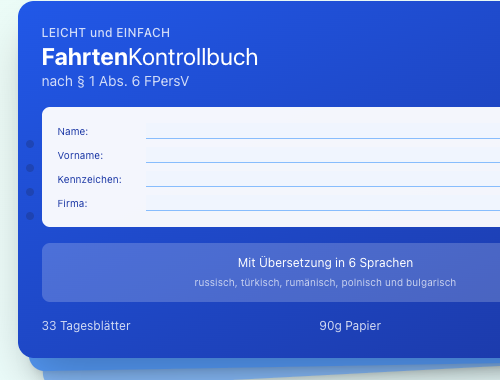Click the 'Firma:' label
Screen dimensions: 500x380
tap(72, 204)
